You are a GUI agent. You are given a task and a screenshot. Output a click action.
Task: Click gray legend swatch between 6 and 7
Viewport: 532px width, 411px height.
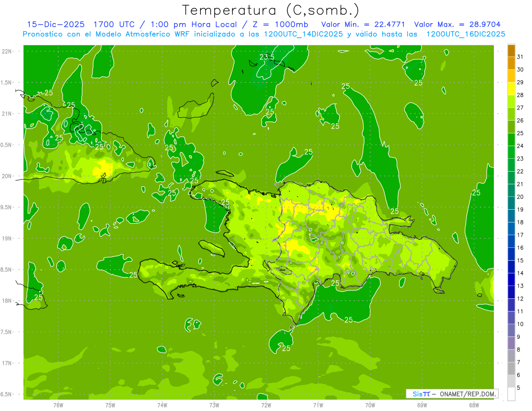click(x=511, y=368)
